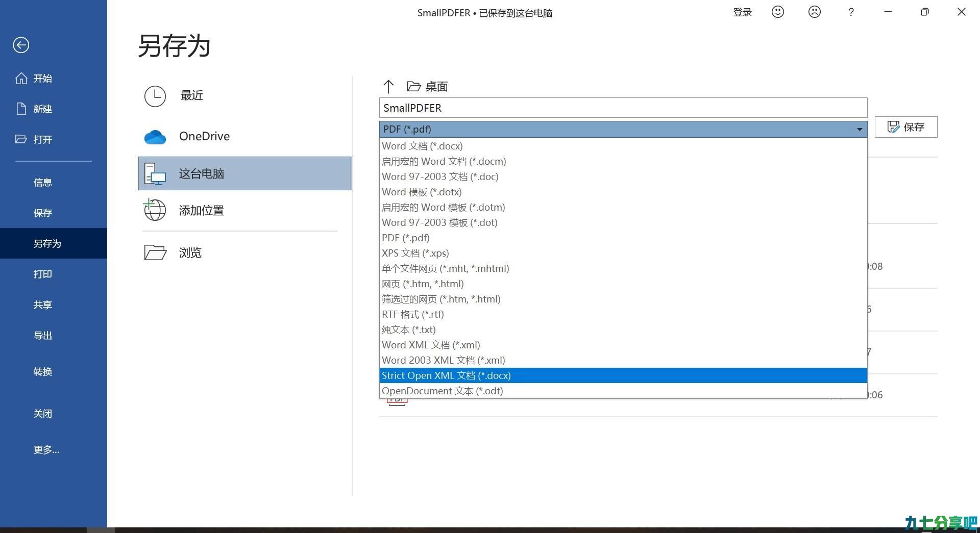The height and width of the screenshot is (533, 980).
Task: Choose 纯文本 (*.txt)
Action: point(623,329)
